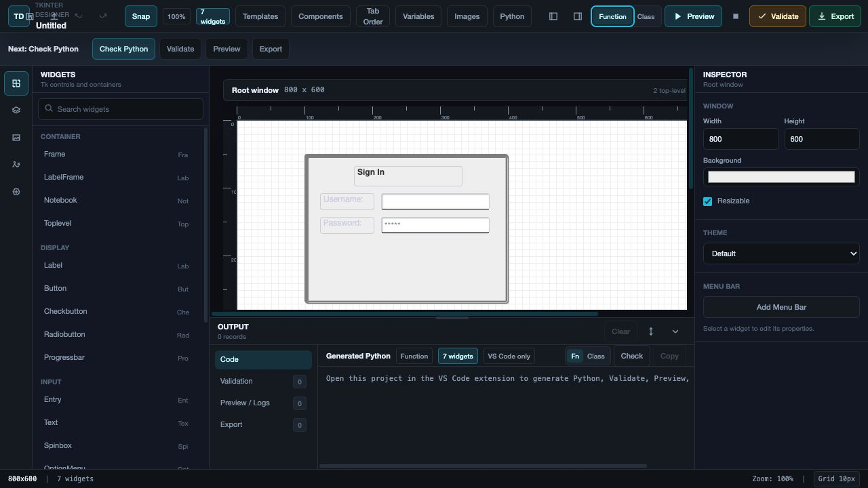
Task: Open the Widgets palette sidebar icon
Action: 16,83
